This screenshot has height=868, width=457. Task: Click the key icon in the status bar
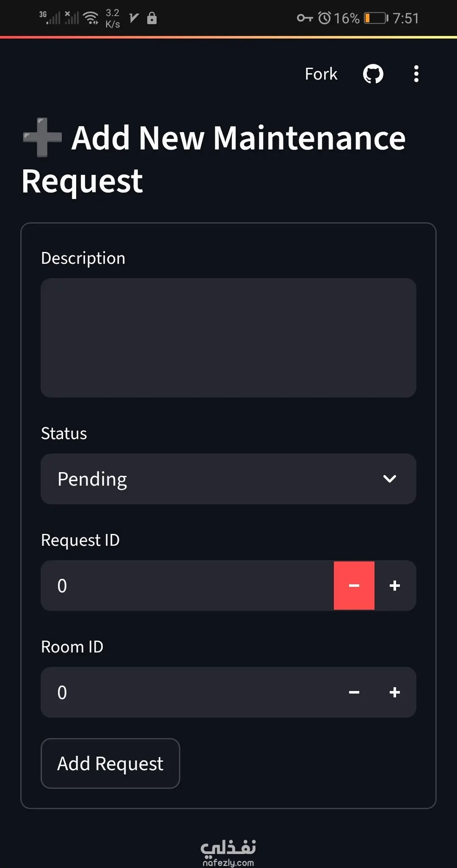coord(304,18)
